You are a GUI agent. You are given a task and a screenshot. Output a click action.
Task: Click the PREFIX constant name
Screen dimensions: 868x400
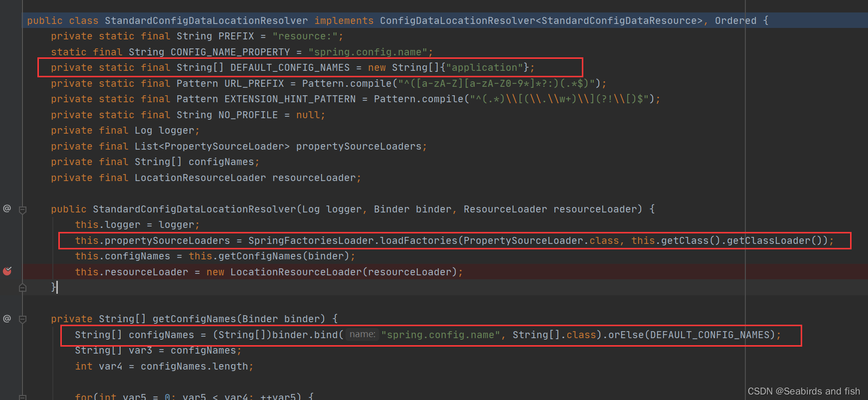click(236, 36)
